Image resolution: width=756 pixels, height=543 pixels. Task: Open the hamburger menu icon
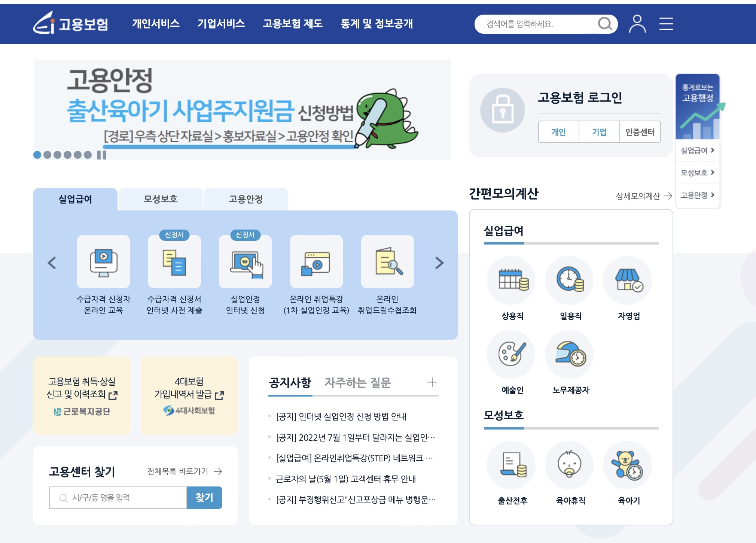(x=666, y=24)
